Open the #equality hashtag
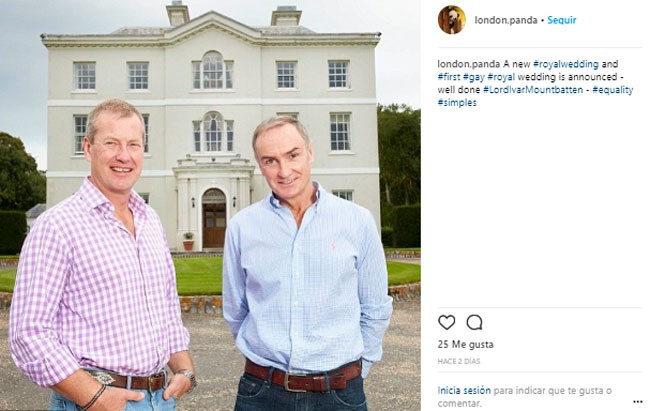Viewport: 650px width, 411px height. [x=613, y=90]
